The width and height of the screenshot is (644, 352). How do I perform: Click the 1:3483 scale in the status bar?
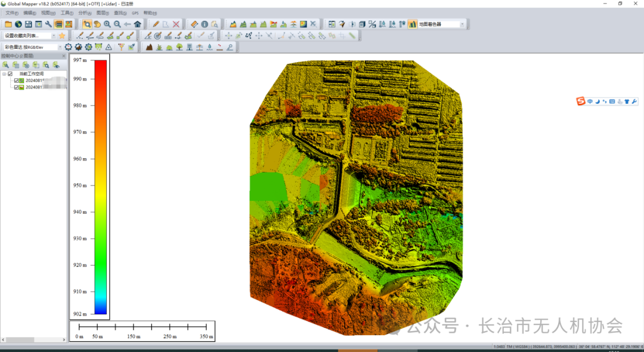[500, 347]
